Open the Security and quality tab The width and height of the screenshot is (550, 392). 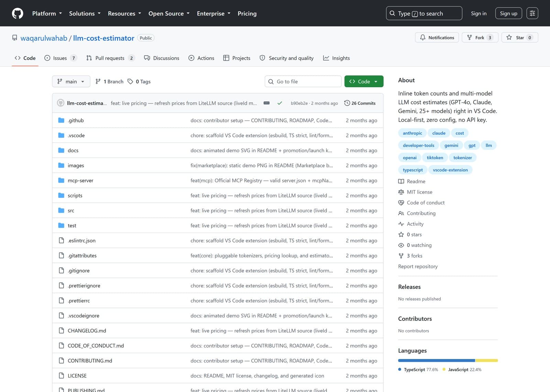(287, 58)
